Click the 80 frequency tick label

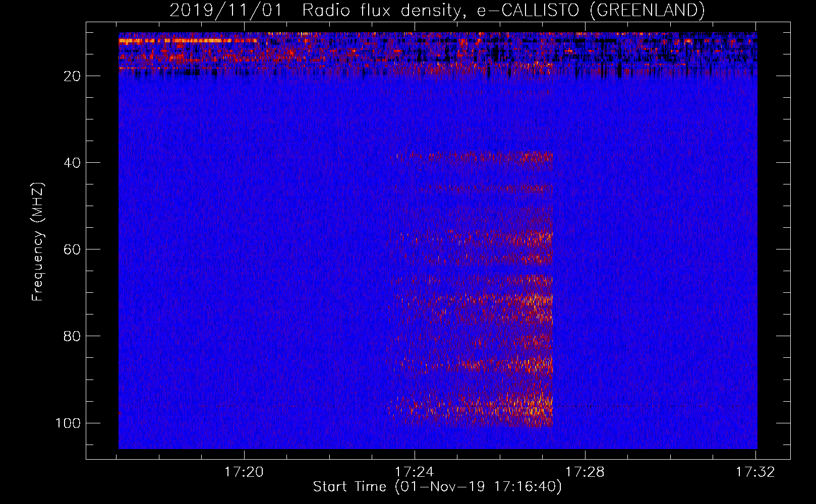(72, 336)
